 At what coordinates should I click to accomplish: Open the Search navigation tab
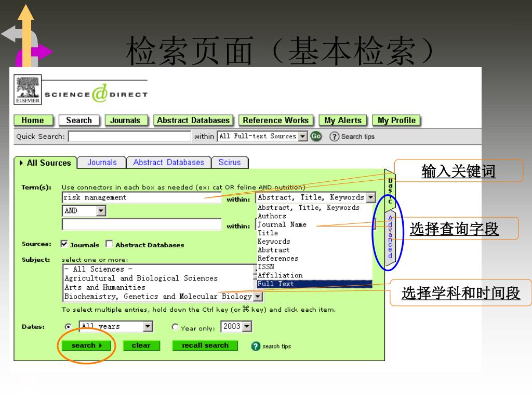click(79, 121)
